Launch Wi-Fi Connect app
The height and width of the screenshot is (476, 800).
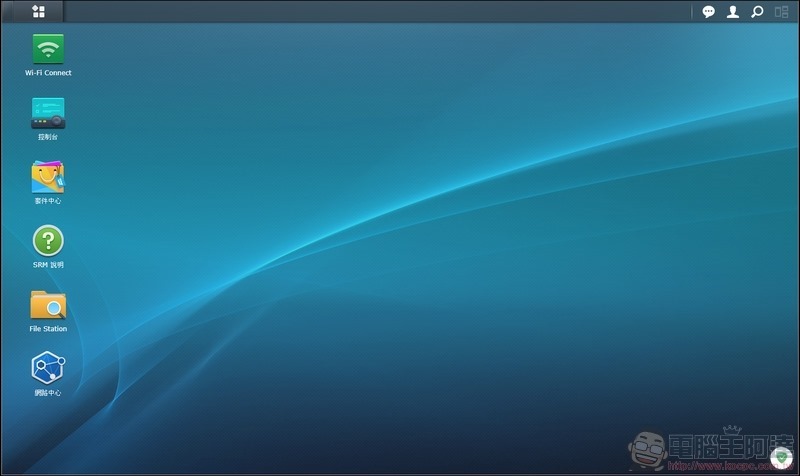pyautogui.click(x=48, y=49)
